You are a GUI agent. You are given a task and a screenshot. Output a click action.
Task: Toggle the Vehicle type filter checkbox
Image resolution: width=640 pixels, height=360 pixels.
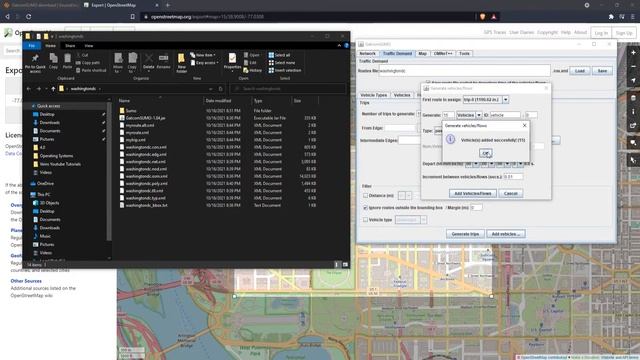pos(365,220)
